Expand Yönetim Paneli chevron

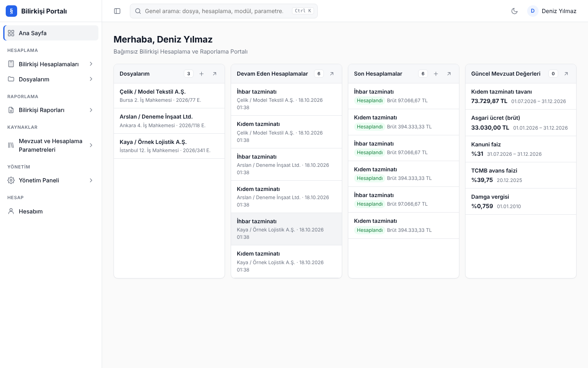tap(91, 180)
